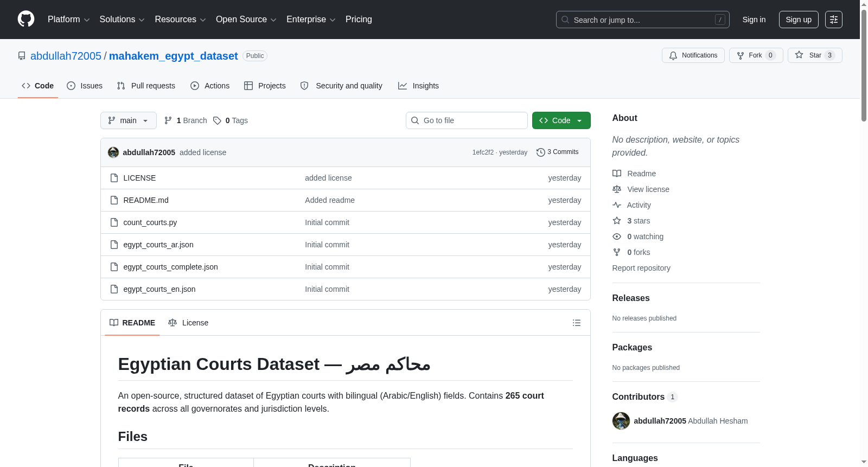The image size is (868, 467).
Task: Switch to the Issues tab
Action: (85, 86)
